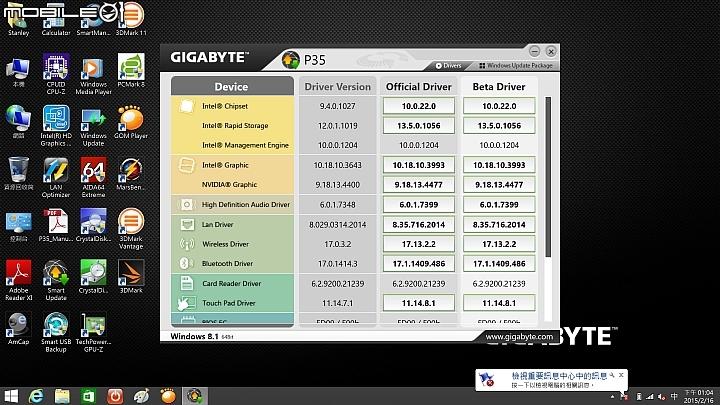Switch to Windows Update Package tab
720x405 pixels.
coord(515,66)
